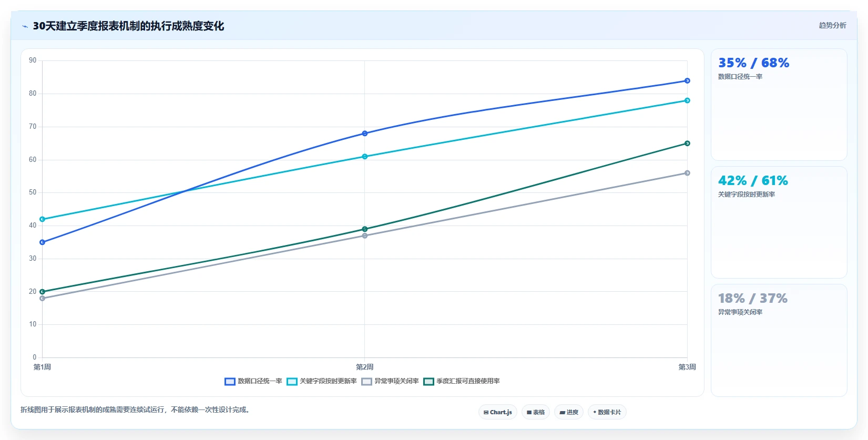Toggle the 异常事项关闭率 legend item
Image resolution: width=868 pixels, height=440 pixels.
click(x=390, y=381)
